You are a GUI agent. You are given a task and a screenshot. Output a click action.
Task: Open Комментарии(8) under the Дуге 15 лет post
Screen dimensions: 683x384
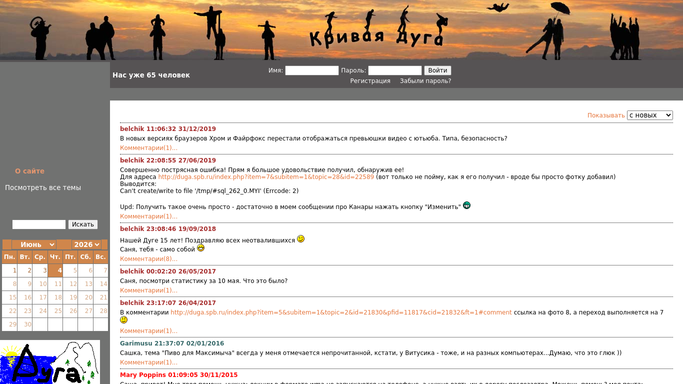[x=149, y=259]
